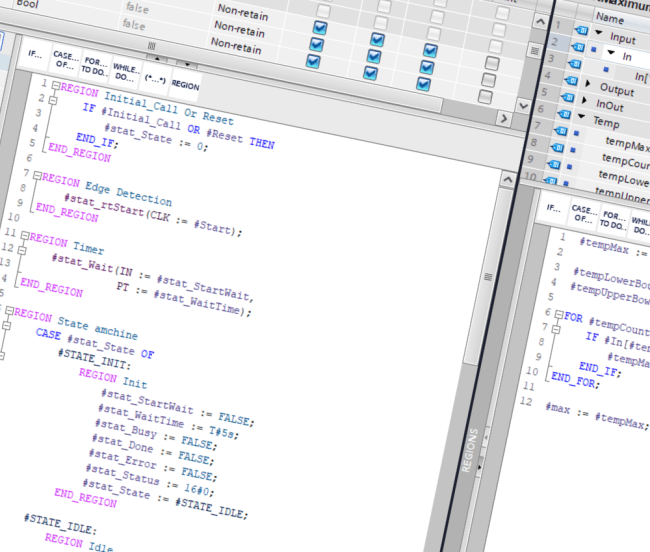Click the pane expand down arrow above left editor
The height and width of the screenshot is (552, 650).
[187, 64]
